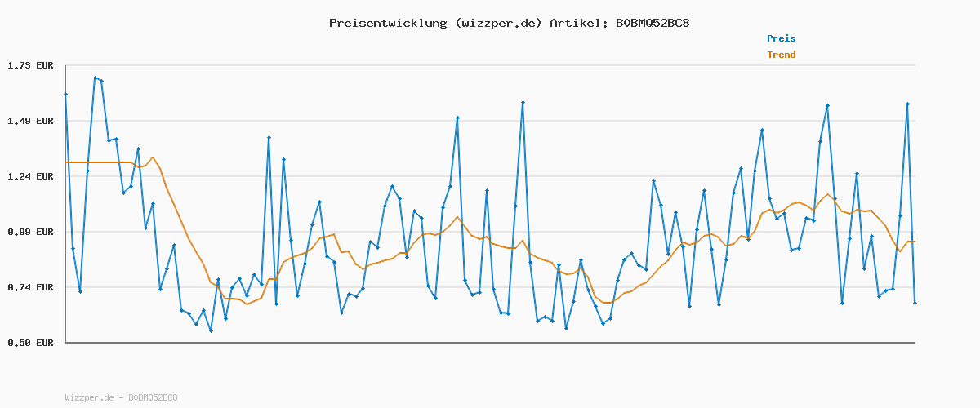Click right end of the orange trend line
Screen dimensions: 980x408
click(x=914, y=241)
